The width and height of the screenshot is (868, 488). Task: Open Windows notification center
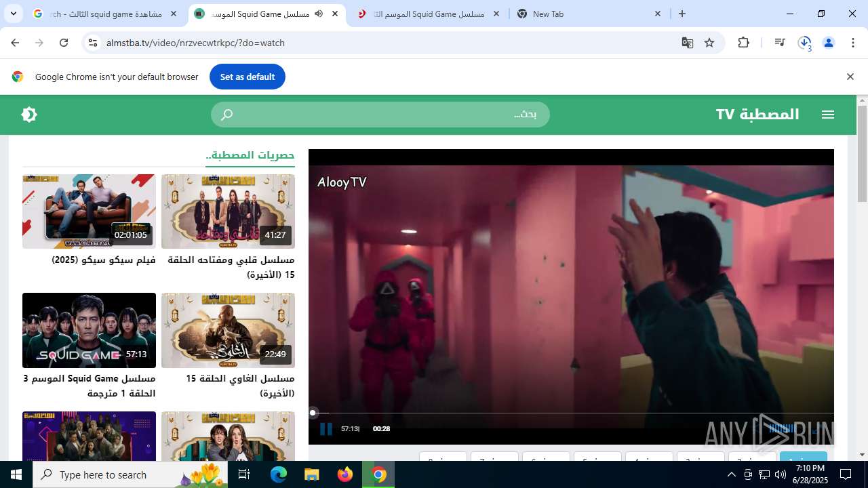(x=846, y=474)
